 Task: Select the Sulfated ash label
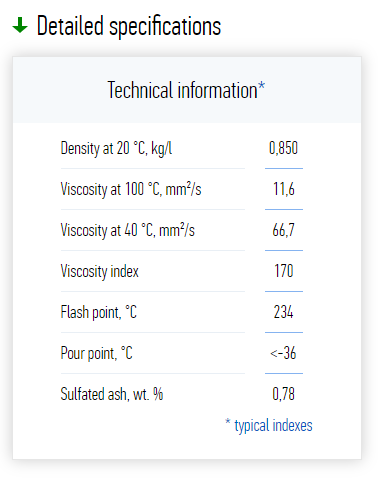tap(112, 394)
